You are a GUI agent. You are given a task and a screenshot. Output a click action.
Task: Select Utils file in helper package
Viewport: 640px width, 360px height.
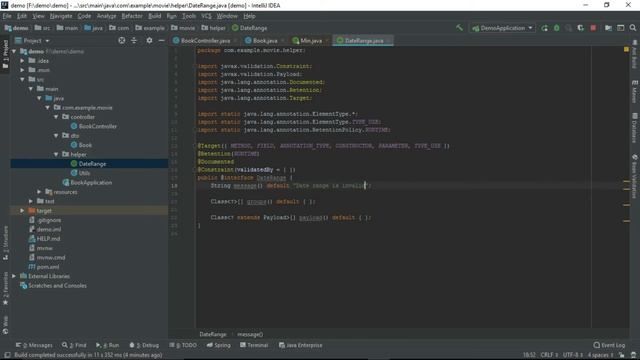pos(80,173)
